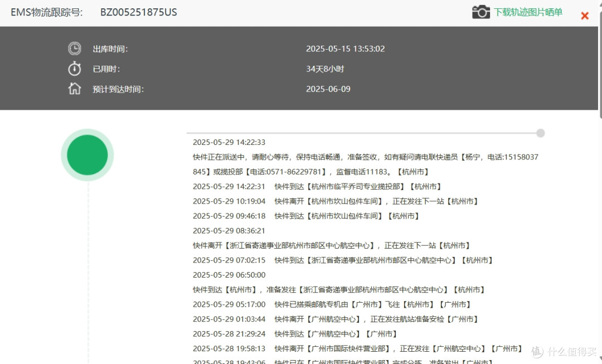The width and height of the screenshot is (602, 364).
Task: Click the 出库时间 label
Action: [x=110, y=49]
